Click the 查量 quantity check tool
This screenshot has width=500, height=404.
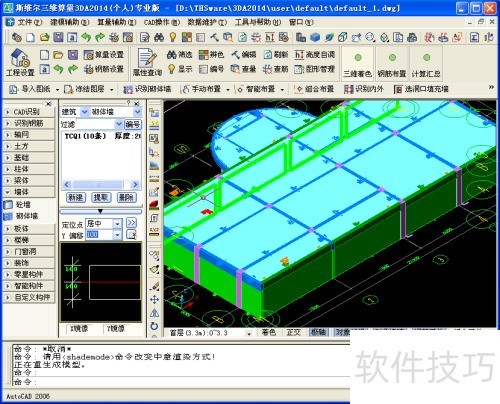point(244,69)
